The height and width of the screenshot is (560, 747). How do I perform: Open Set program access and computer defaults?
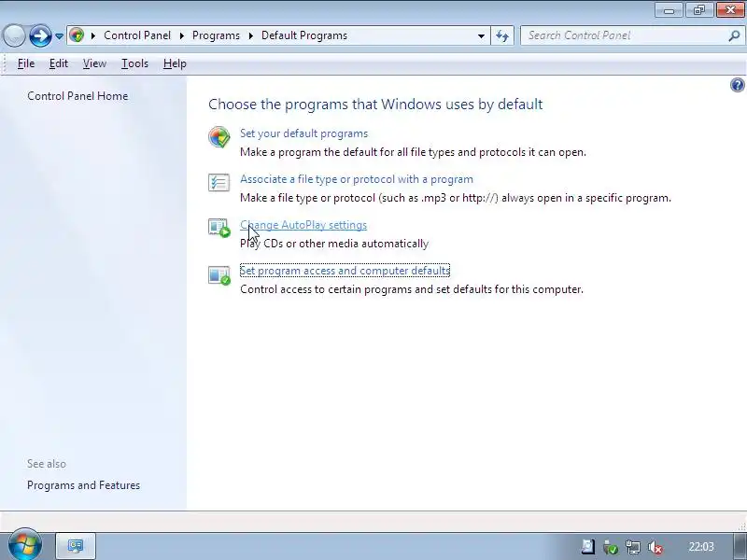[x=345, y=271]
